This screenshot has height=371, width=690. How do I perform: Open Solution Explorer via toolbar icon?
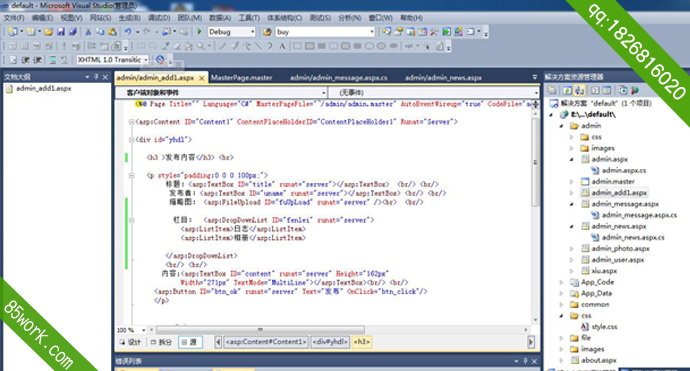pyautogui.click(x=387, y=32)
